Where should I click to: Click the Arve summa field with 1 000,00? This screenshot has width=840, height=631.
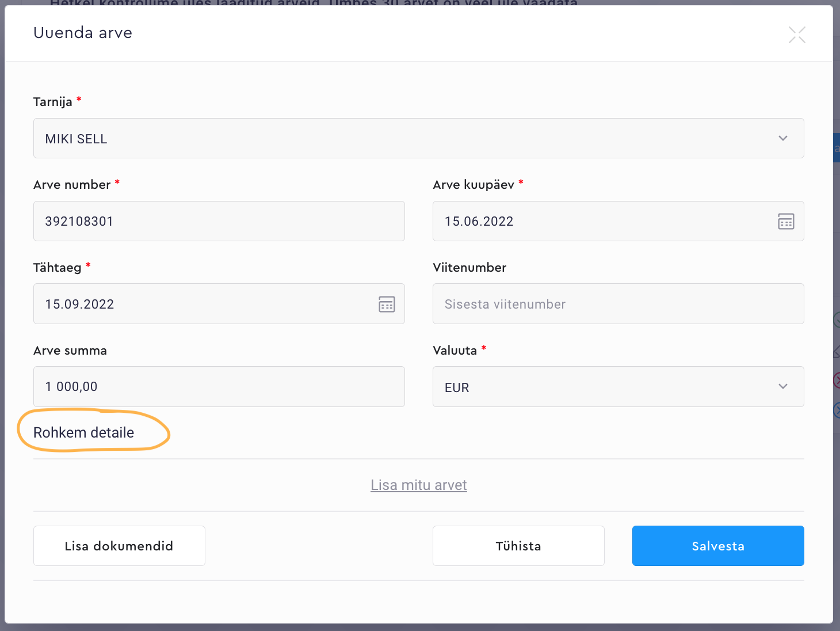[219, 387]
